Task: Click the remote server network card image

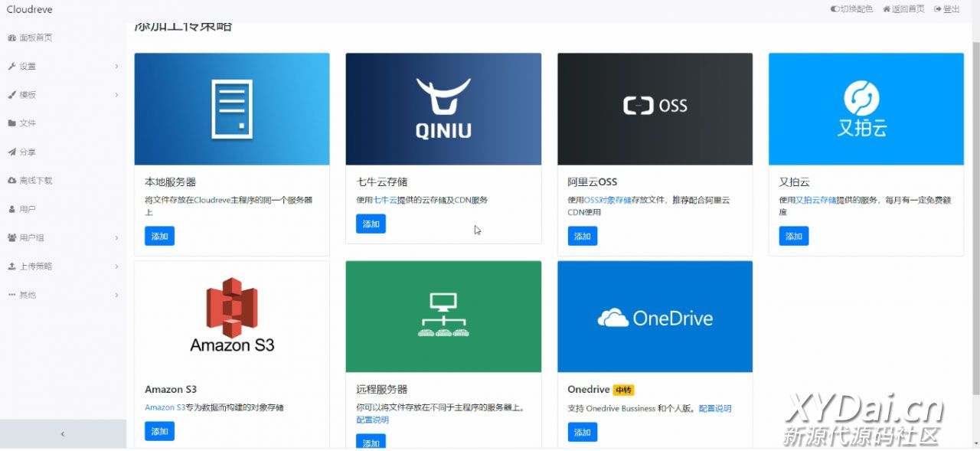Action: 443,316
